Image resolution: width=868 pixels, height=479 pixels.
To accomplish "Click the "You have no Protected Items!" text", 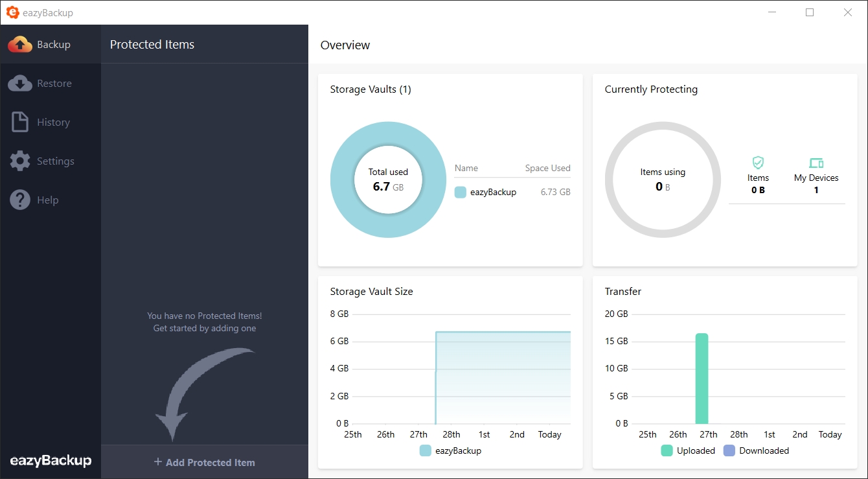I will click(x=205, y=316).
